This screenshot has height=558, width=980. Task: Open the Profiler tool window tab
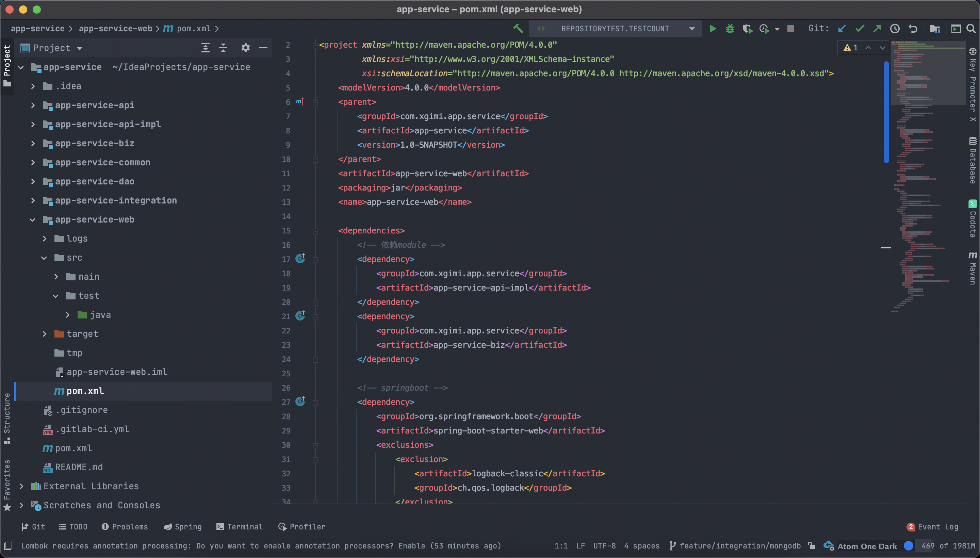click(x=302, y=527)
